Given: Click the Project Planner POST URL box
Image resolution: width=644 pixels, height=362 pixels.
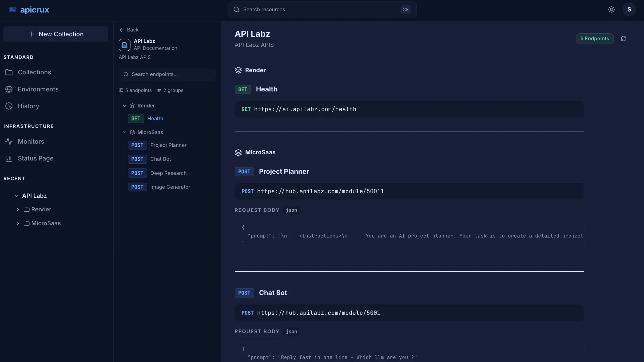Looking at the screenshot, I should click(x=409, y=191).
